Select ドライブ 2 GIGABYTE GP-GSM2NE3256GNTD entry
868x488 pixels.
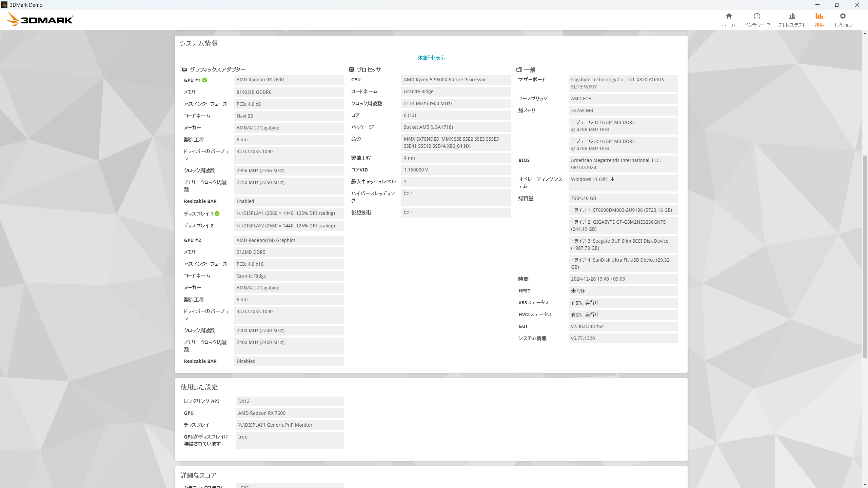coord(623,226)
